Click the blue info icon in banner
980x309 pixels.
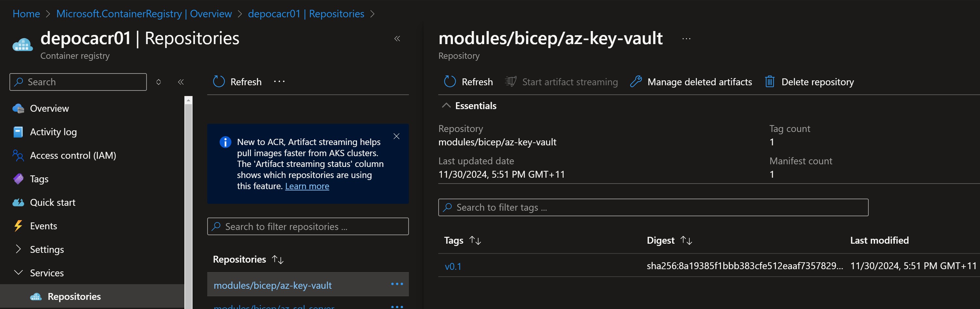225,142
